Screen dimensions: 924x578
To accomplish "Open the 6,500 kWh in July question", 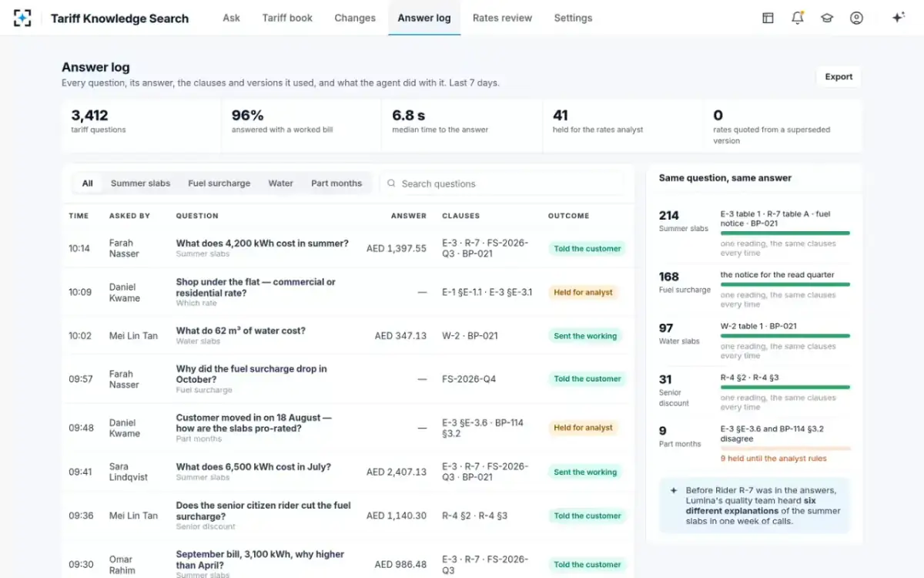I will pos(253,467).
